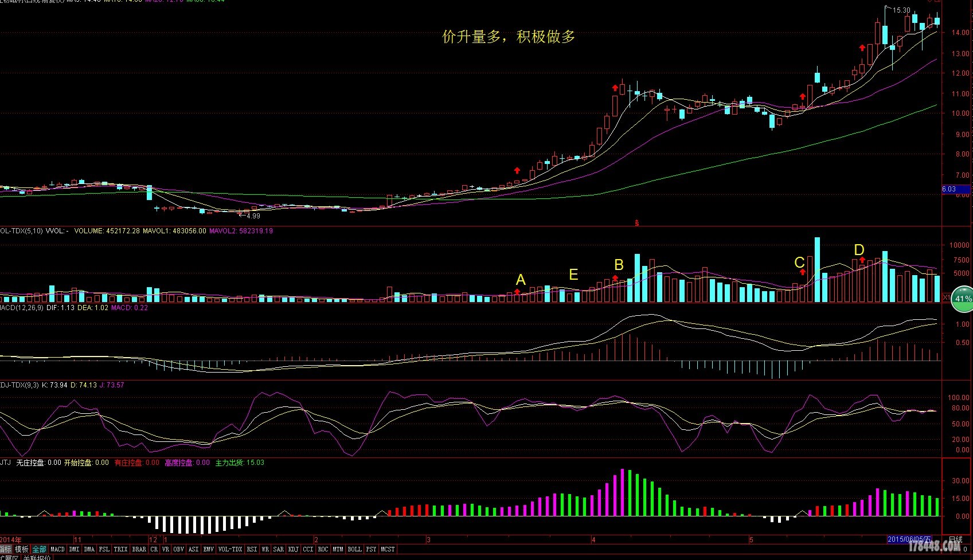
Task: Click the MAVOL2: 582319.19 readout
Action: pyautogui.click(x=241, y=231)
